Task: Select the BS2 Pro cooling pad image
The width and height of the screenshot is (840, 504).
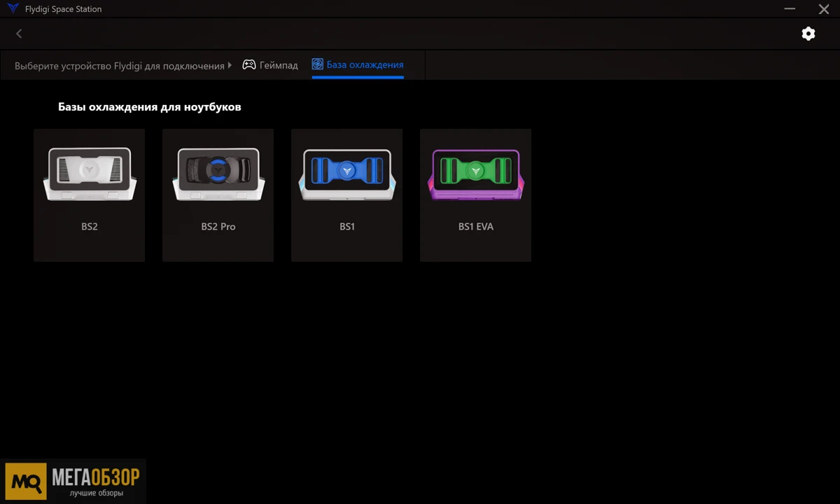Action: tap(218, 174)
